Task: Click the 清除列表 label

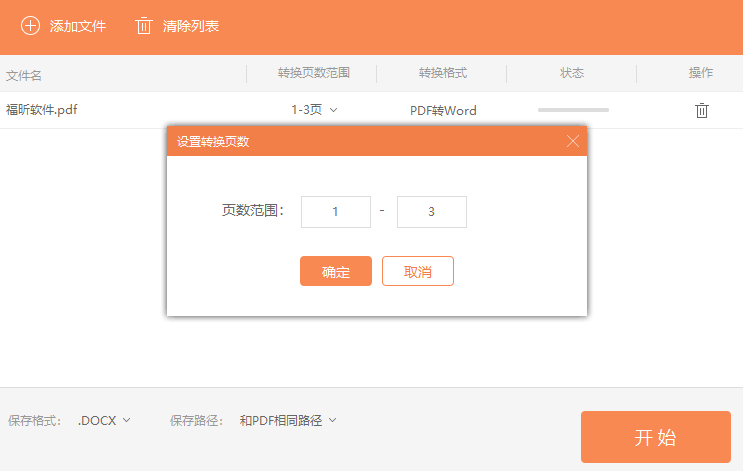Action: (190, 26)
